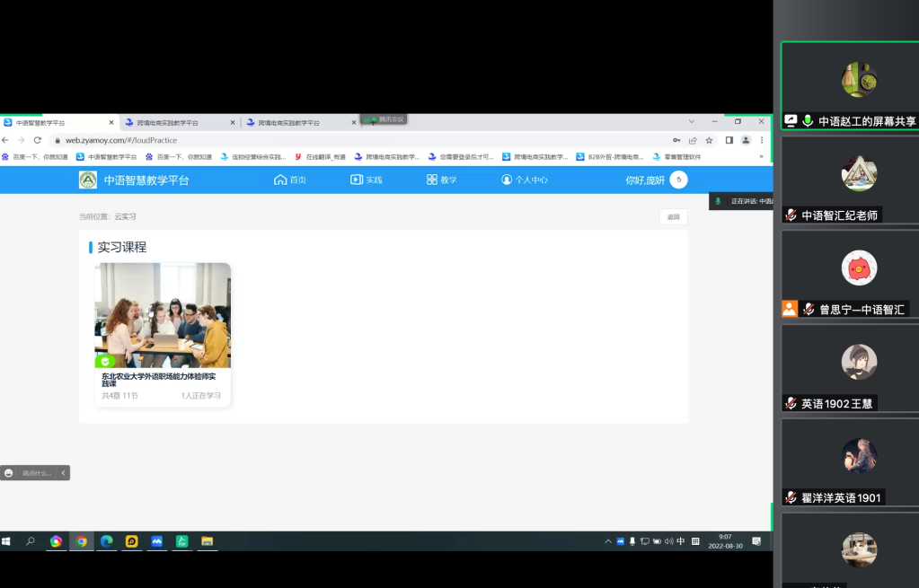This screenshot has width=919, height=588.
Task: Open the Chrome side panel icon
Action: pos(729,141)
